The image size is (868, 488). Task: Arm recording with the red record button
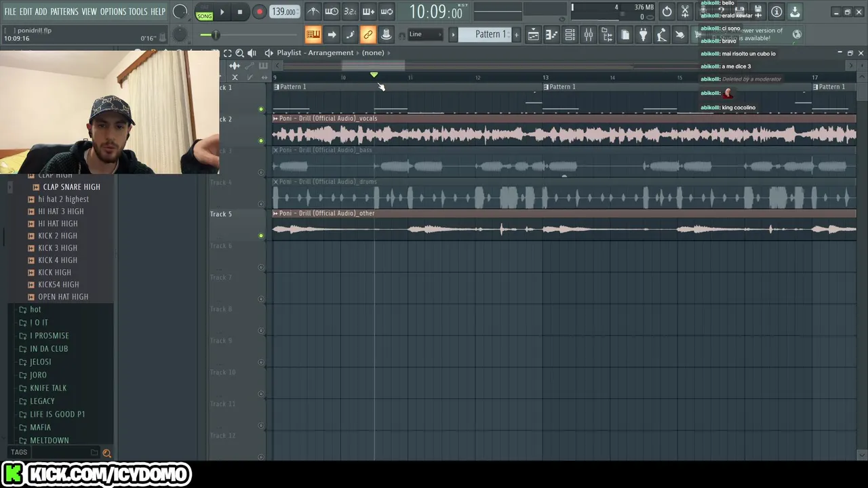[259, 12]
